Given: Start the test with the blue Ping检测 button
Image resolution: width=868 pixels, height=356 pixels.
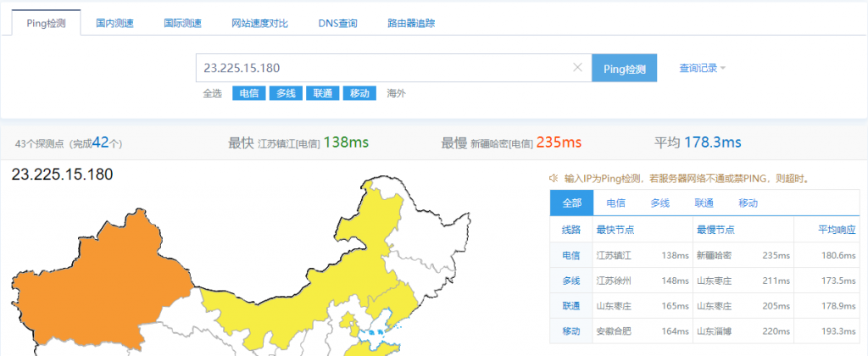Looking at the screenshot, I should click(x=625, y=68).
